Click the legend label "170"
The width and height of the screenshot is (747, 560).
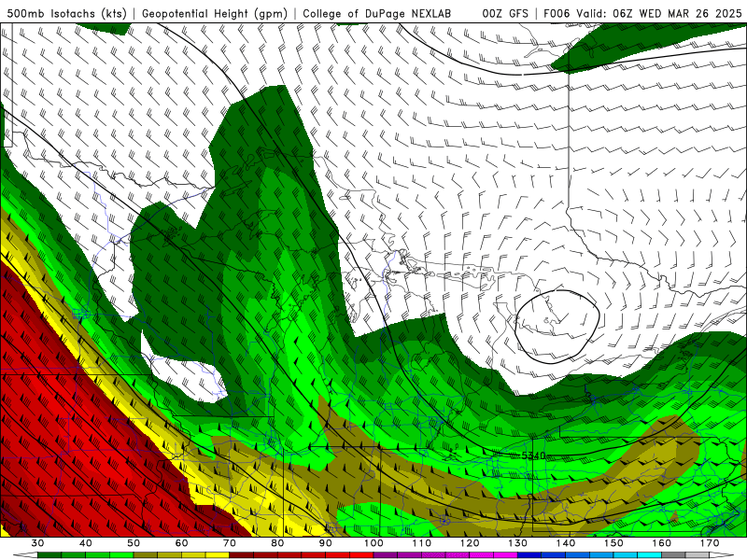pos(710,543)
